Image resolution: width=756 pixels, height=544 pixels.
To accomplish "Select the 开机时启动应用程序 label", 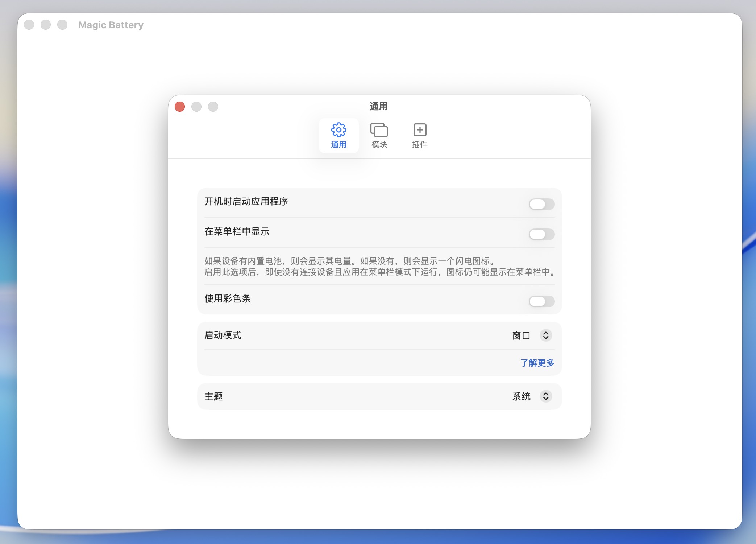I will (247, 201).
